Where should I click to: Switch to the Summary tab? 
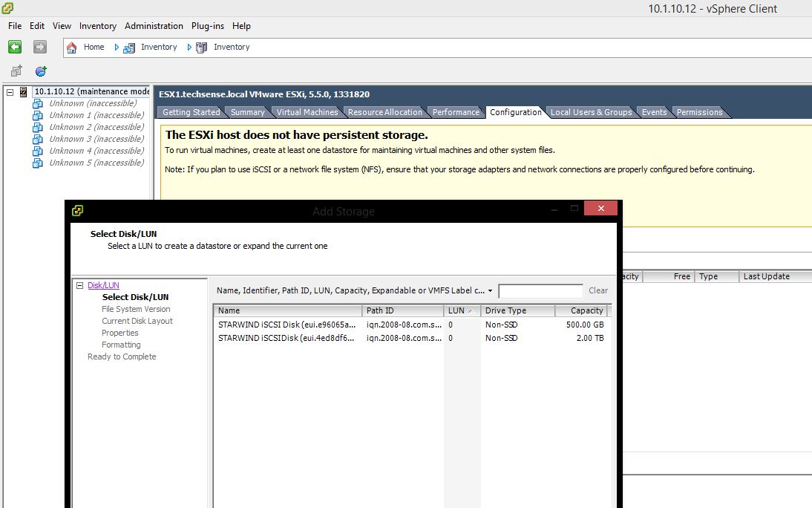tap(248, 112)
